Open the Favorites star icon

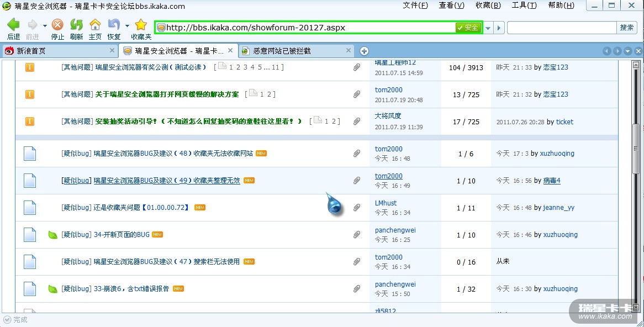click(x=141, y=25)
